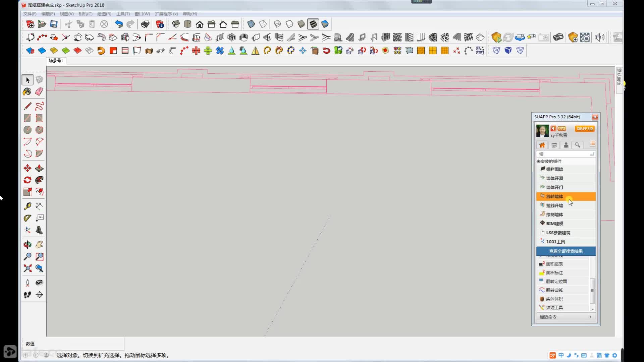This screenshot has height=362, width=644.
Task: Choose 栅栏围墙 from search results
Action: [x=566, y=169]
